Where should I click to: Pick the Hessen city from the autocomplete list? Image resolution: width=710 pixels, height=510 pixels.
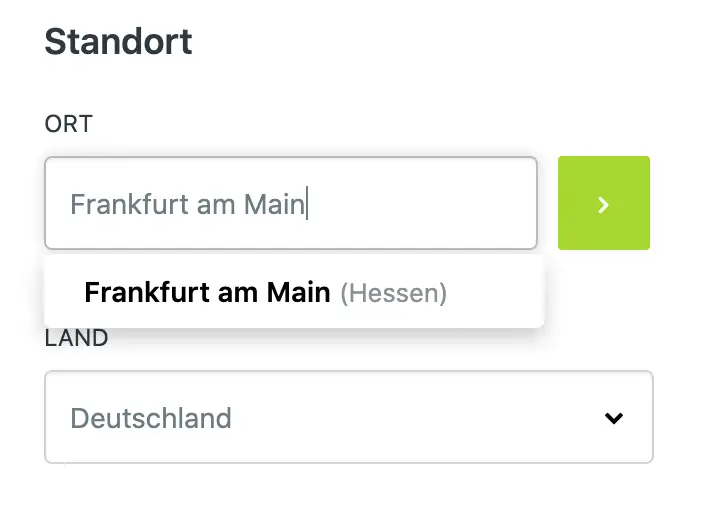[266, 292]
